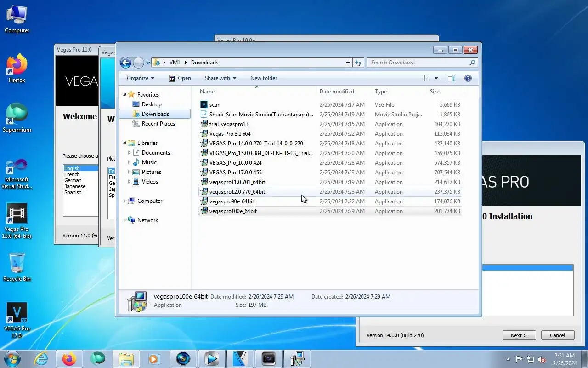The width and height of the screenshot is (588, 368).
Task: Open VEGAS Pro 17.0 desktop shortcut
Action: coord(17,320)
